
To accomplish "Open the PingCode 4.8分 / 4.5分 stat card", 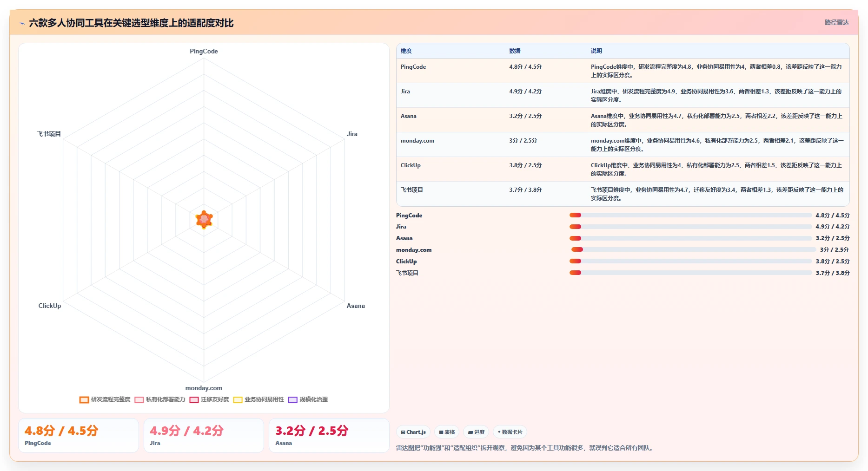I will pyautogui.click(x=79, y=435).
